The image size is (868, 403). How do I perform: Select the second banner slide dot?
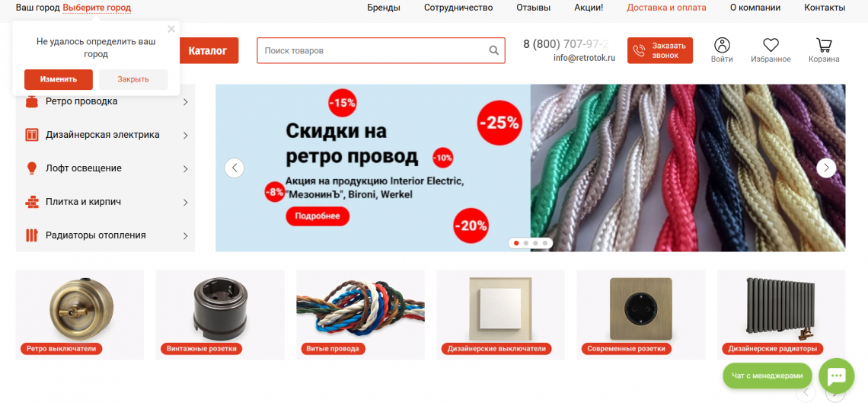(x=526, y=243)
